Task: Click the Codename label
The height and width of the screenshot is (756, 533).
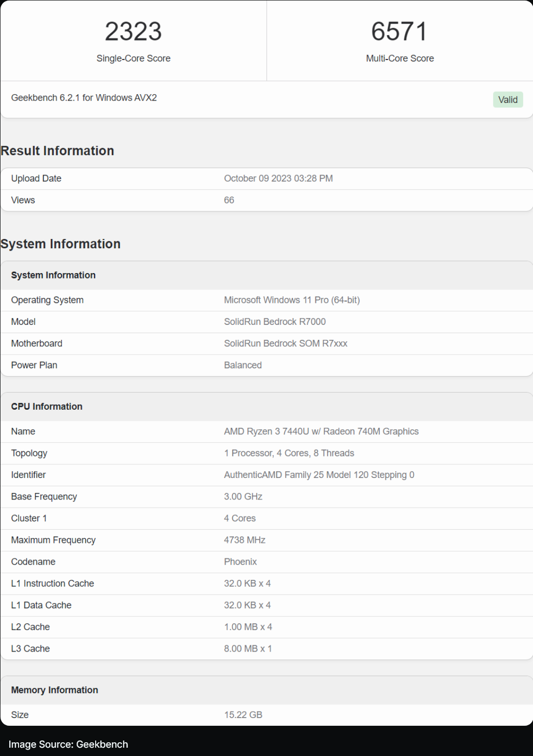Action: [33, 561]
